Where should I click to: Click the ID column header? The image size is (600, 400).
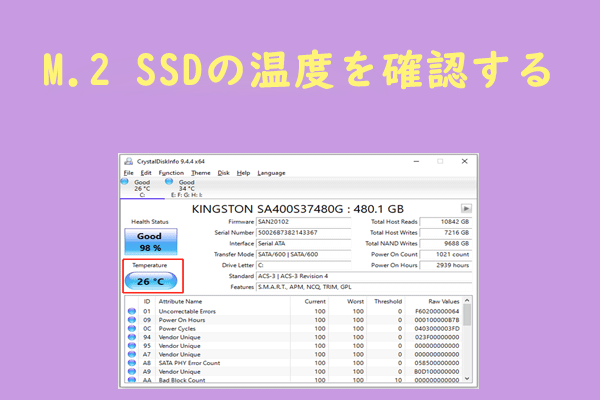coord(147,302)
